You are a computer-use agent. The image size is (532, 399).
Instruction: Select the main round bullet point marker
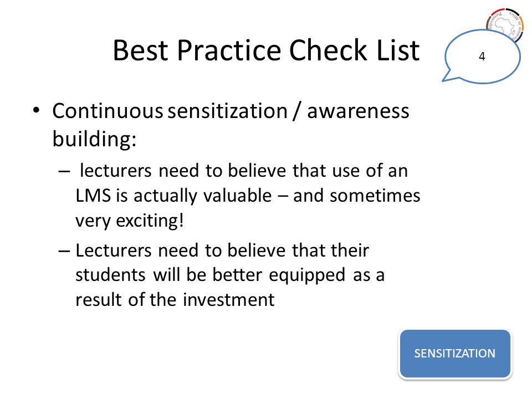(x=37, y=110)
